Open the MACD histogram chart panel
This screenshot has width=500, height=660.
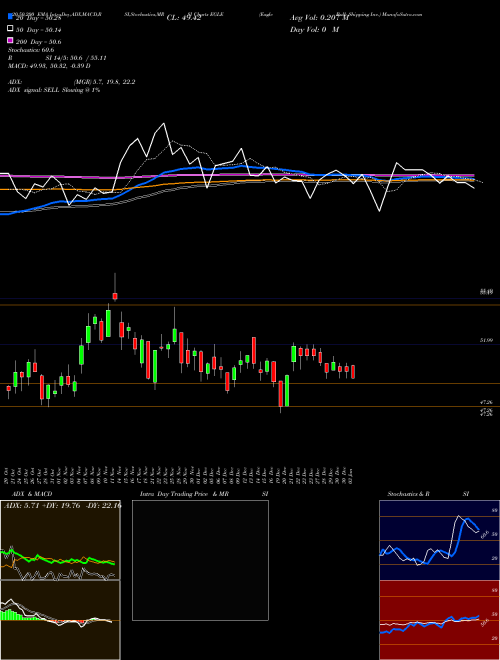click(60, 620)
